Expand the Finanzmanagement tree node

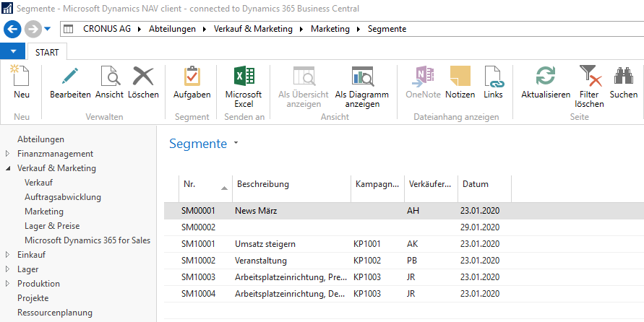pos(7,154)
